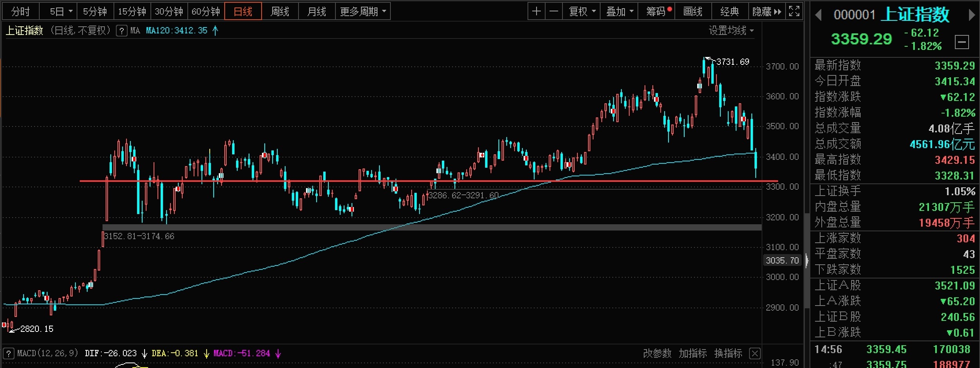Click the 上证B股 value 240.56
Image resolution: width=980 pixels, height=368 pixels.
tap(958, 317)
